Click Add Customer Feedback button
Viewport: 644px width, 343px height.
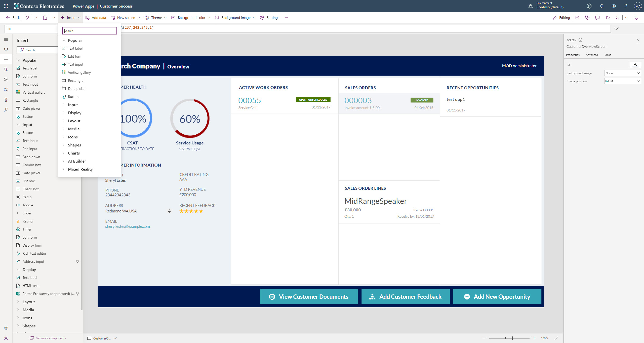pos(405,296)
